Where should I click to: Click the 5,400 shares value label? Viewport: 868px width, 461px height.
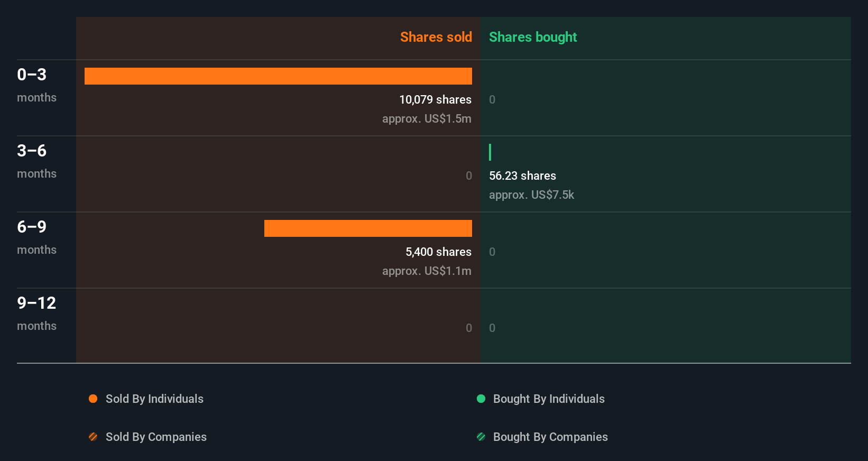438,252
